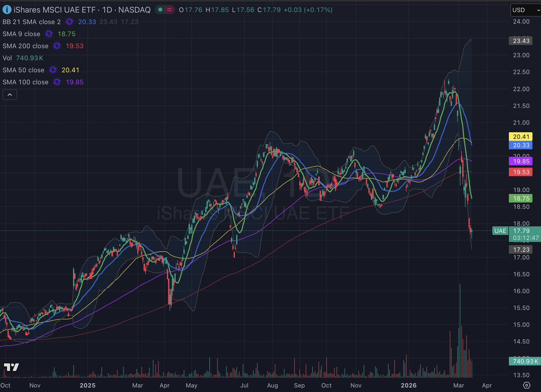This screenshot has height=392, width=541.
Task: Click the purple 19.85 value in the SMA 100 legend
Action: click(74, 82)
